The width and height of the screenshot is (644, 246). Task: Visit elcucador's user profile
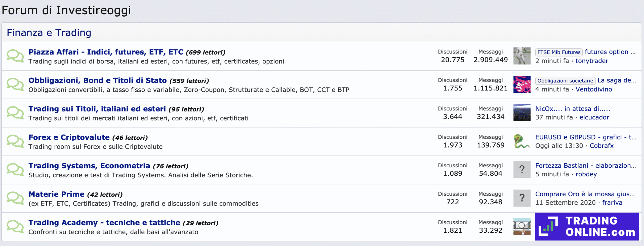point(594,117)
